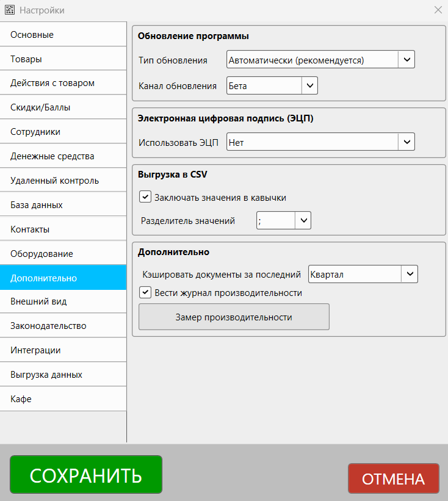Open the Товары settings section
This screenshot has width=448, height=501.
coord(63,59)
